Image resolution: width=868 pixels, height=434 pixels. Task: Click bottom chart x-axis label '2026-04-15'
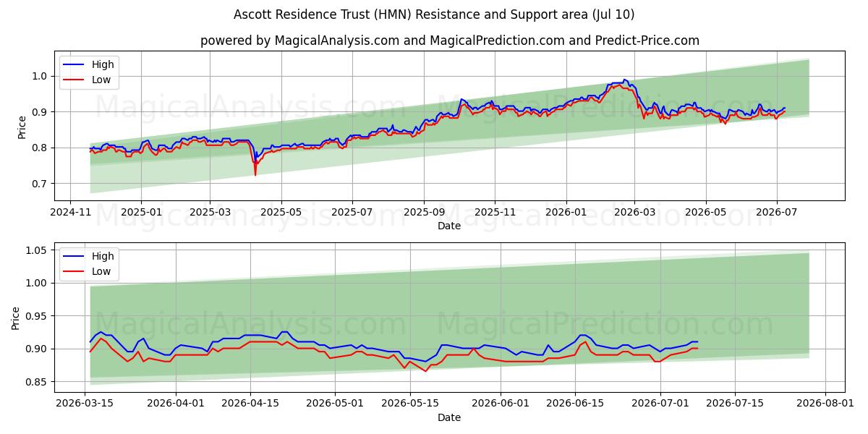click(x=250, y=405)
